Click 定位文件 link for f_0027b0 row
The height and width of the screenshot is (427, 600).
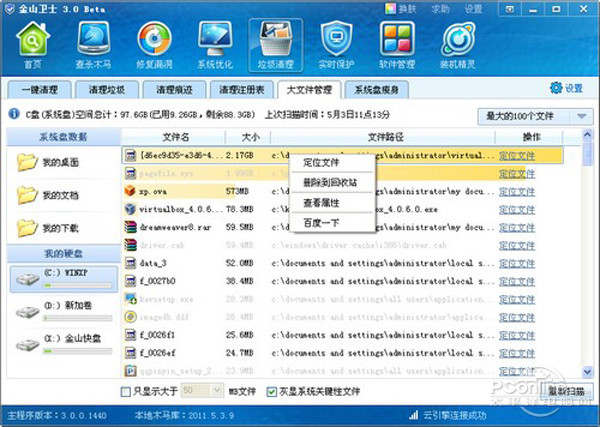pyautogui.click(x=517, y=281)
